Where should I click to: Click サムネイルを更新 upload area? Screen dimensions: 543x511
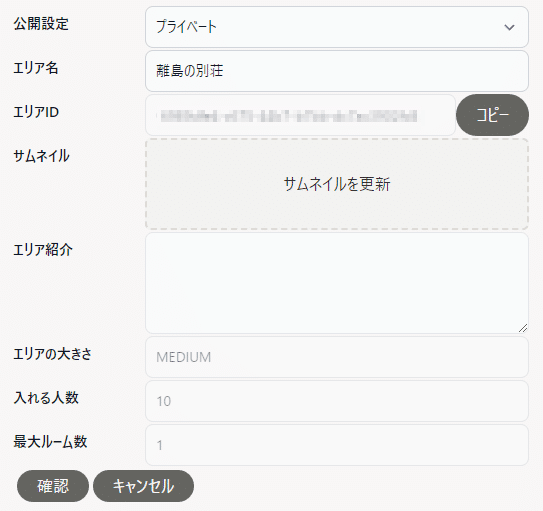point(337,184)
